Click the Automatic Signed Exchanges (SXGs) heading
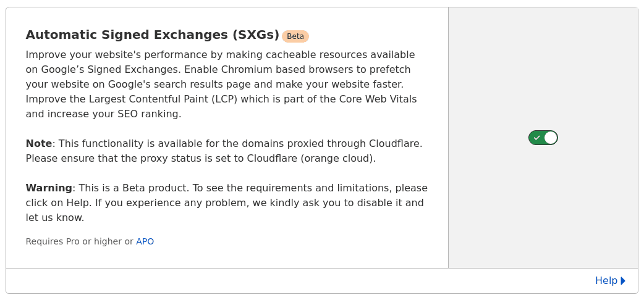The image size is (644, 300). (152, 35)
